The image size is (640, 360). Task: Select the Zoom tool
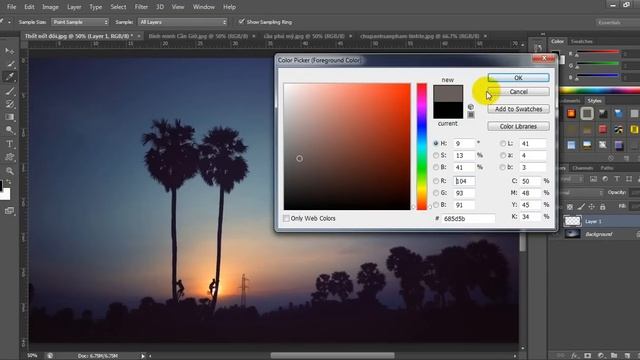coord(9,171)
